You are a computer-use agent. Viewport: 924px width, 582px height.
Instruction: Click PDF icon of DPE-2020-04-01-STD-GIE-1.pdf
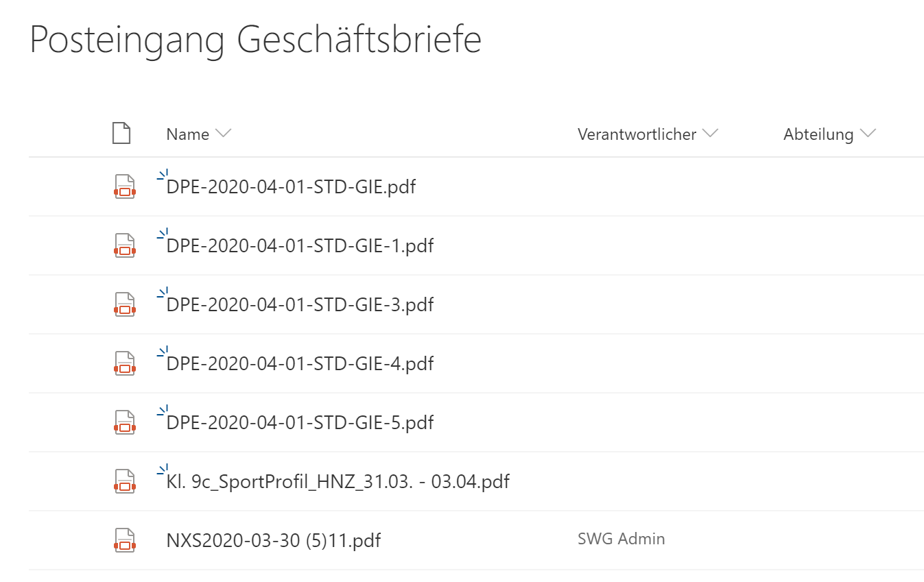(124, 245)
